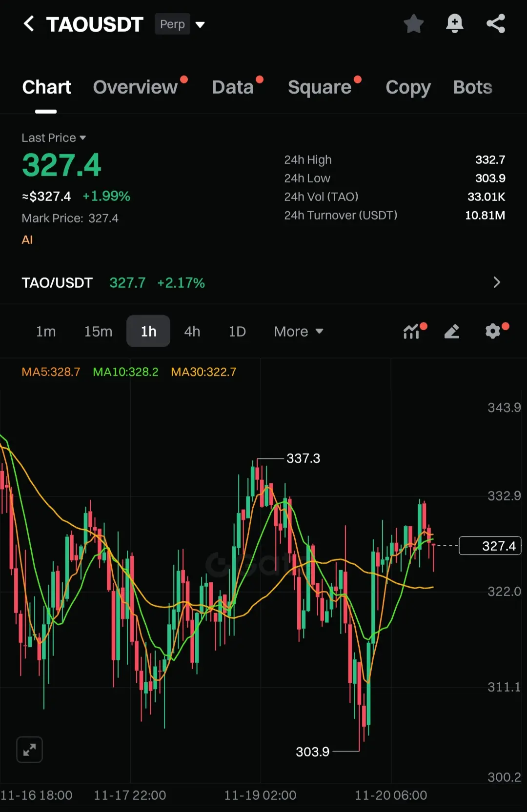Switch to the Chart tab
Screen dimensions: 527x812
46,87
